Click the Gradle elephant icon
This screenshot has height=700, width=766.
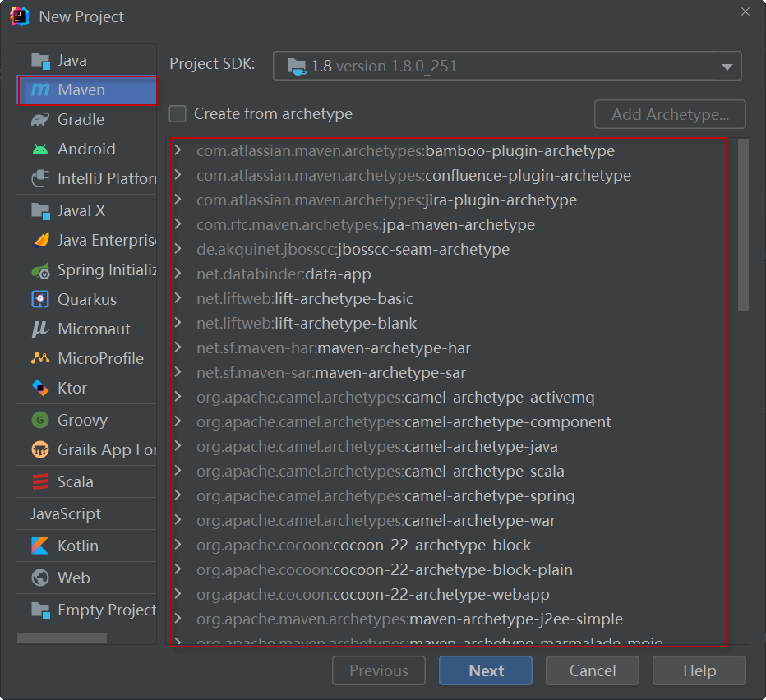pyautogui.click(x=39, y=120)
